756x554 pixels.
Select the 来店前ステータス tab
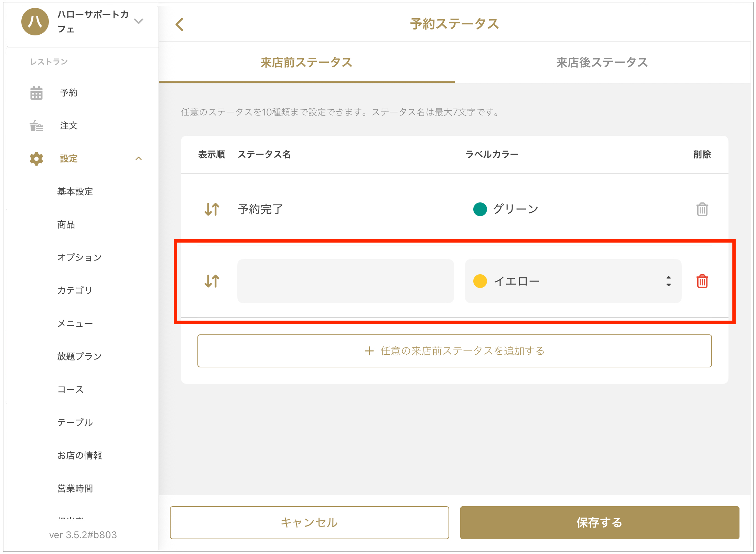coord(306,63)
